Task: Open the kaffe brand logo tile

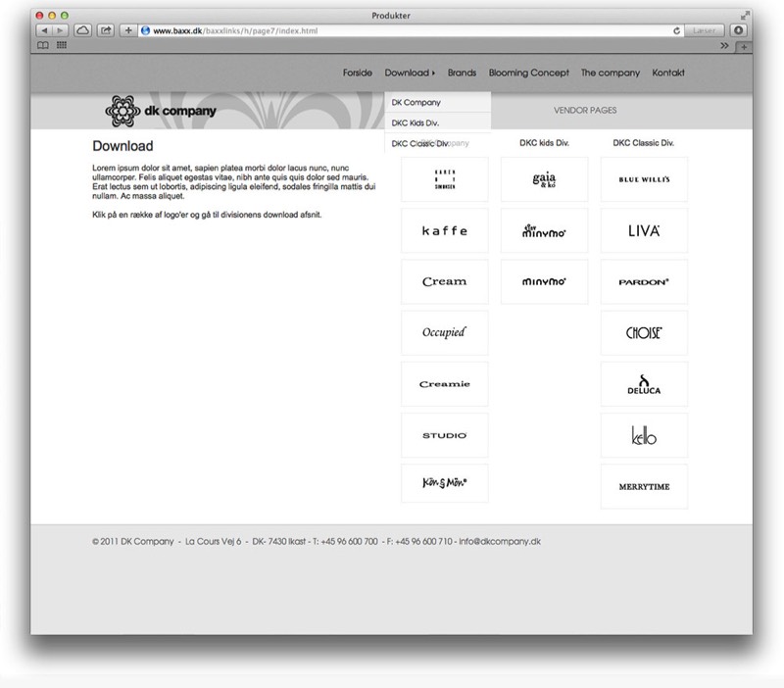Action: point(445,230)
